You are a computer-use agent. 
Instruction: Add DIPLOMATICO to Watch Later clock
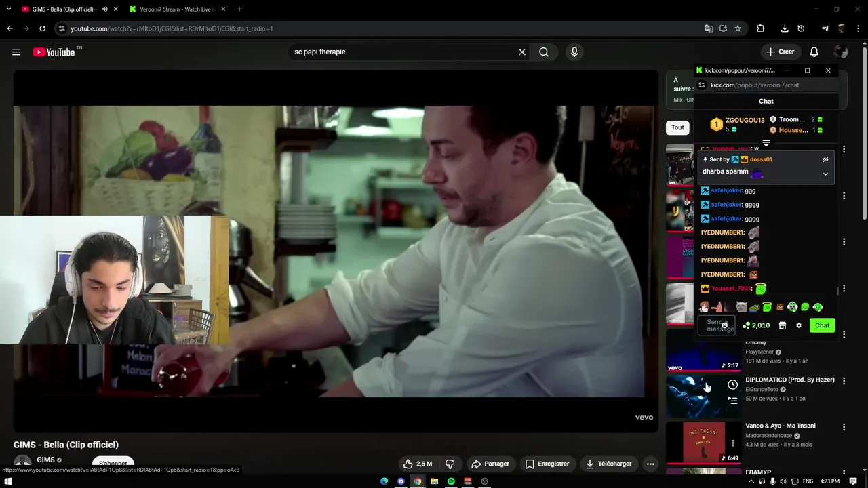tap(732, 385)
